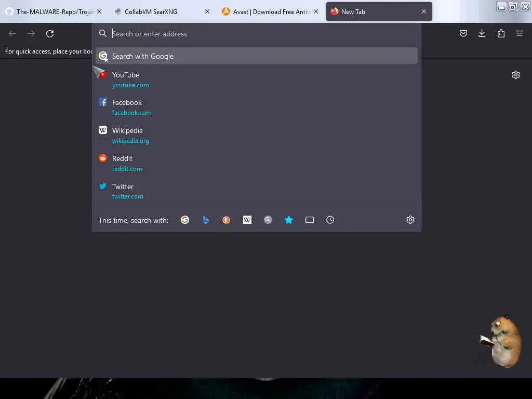Go back with the back arrow

12,34
